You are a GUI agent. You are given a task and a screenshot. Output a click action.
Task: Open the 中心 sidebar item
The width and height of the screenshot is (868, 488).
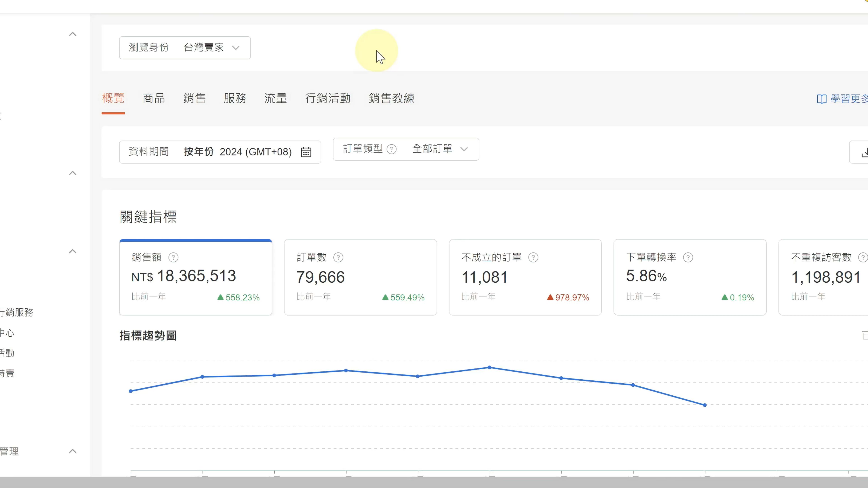(7, 333)
